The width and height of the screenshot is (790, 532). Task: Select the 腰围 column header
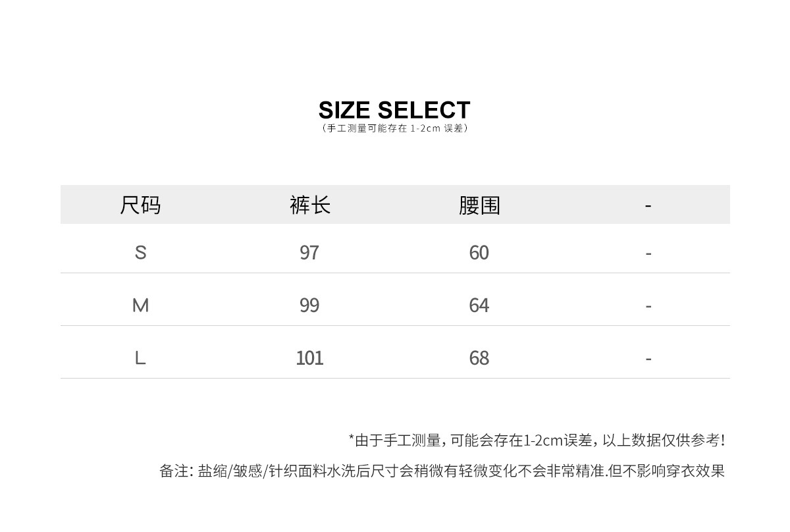[479, 205]
